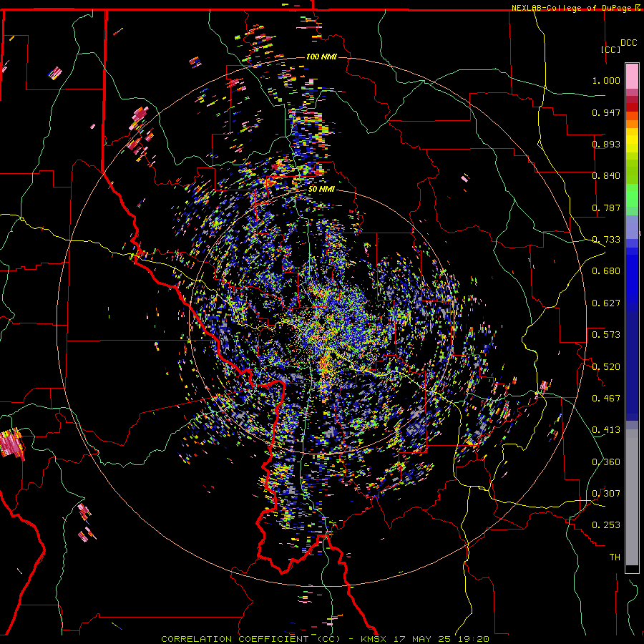Pick the pink segment of color scale
644x644 pixels.
click(632, 77)
